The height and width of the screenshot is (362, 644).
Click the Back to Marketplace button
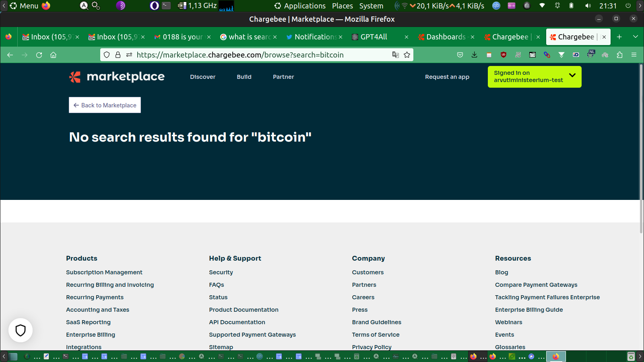coord(105,105)
